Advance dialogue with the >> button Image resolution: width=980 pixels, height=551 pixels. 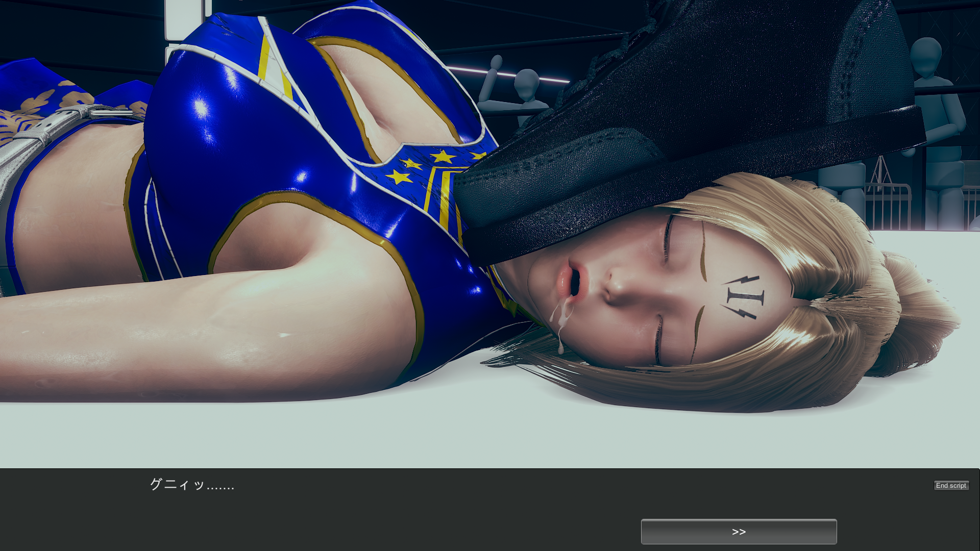click(x=739, y=532)
